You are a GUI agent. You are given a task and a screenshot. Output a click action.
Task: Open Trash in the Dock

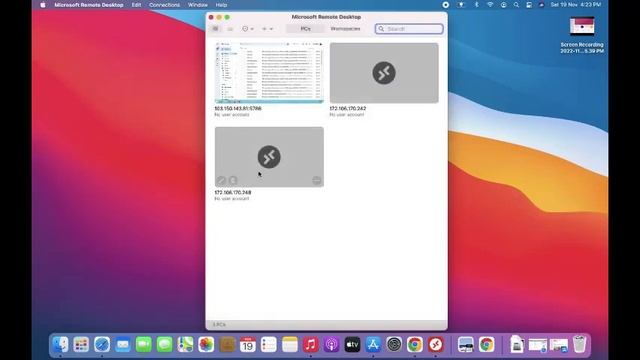[579, 344]
